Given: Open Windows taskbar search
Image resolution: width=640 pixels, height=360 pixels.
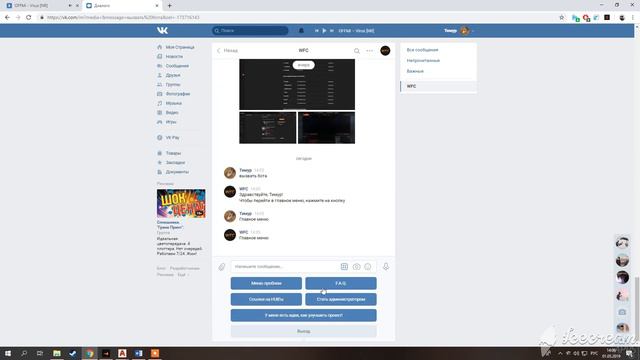Looking at the screenshot, I should [24, 353].
